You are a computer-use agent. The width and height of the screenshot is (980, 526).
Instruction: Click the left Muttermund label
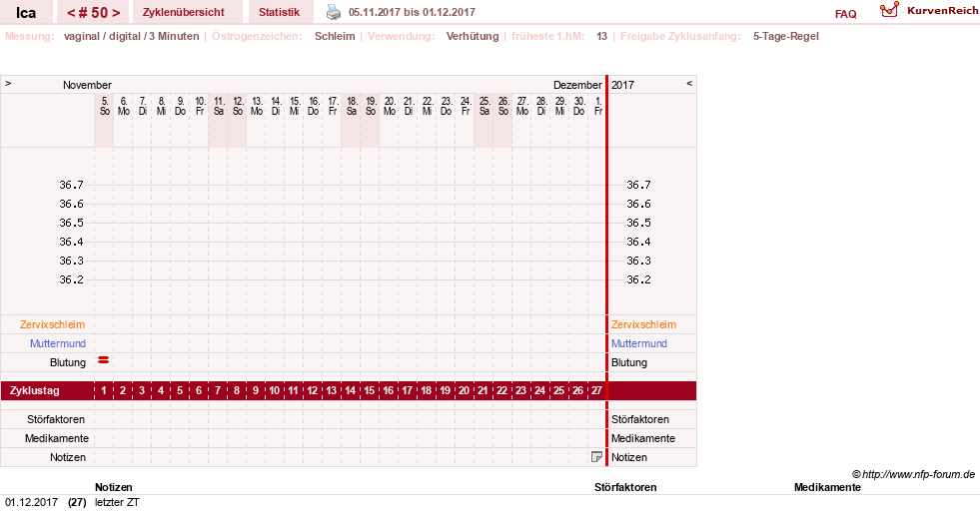(58, 343)
